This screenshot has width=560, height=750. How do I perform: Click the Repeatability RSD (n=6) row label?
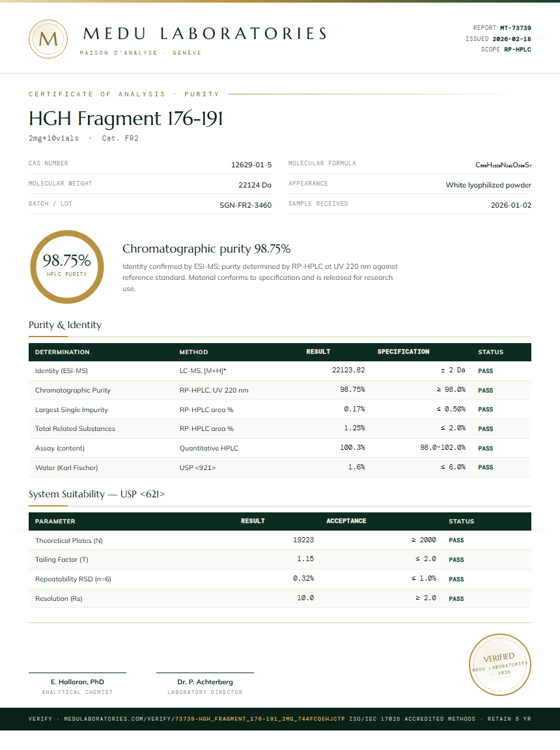pyautogui.click(x=73, y=579)
